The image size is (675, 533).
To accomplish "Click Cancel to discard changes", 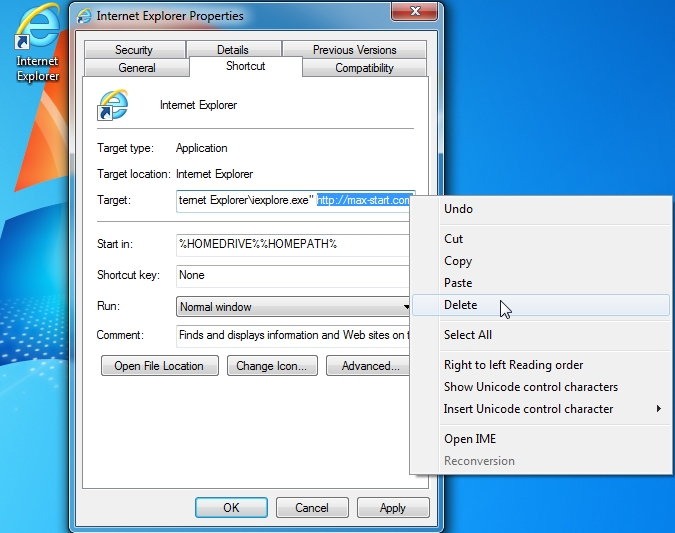I will pos(312,508).
